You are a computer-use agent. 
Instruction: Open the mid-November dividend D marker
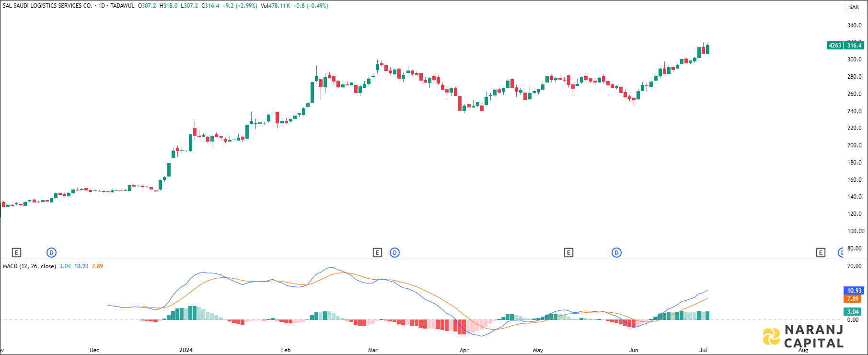[51, 252]
